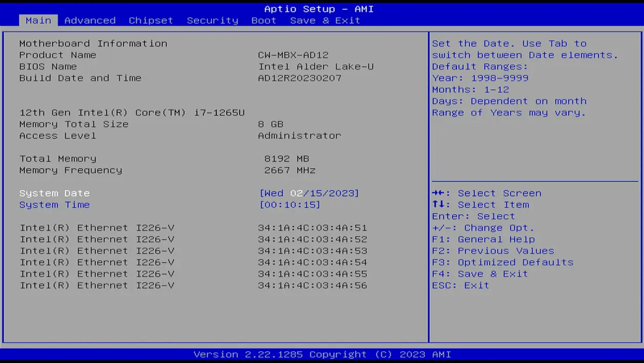This screenshot has width=644, height=363.
Task: Open the Save & Exit tab
Action: 325,21
